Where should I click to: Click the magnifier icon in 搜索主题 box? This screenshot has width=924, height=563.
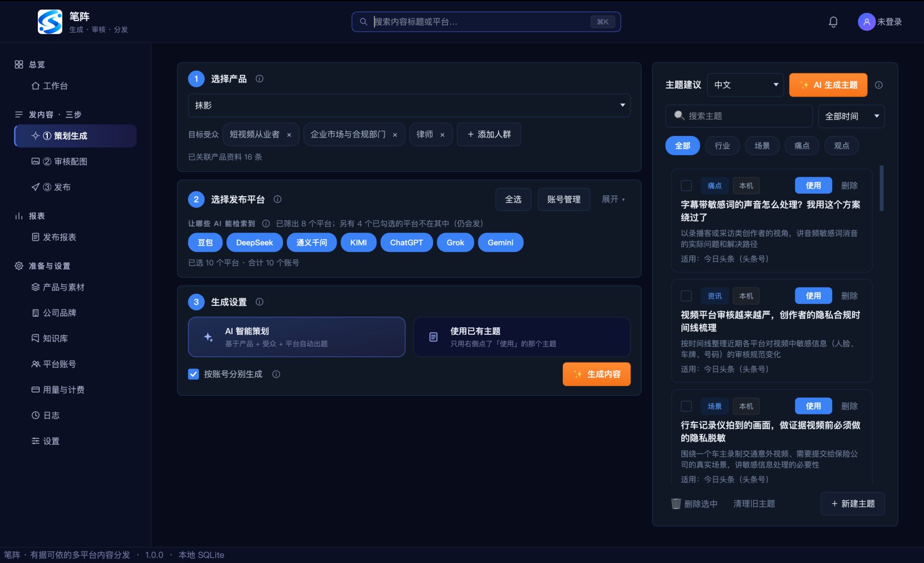(679, 115)
